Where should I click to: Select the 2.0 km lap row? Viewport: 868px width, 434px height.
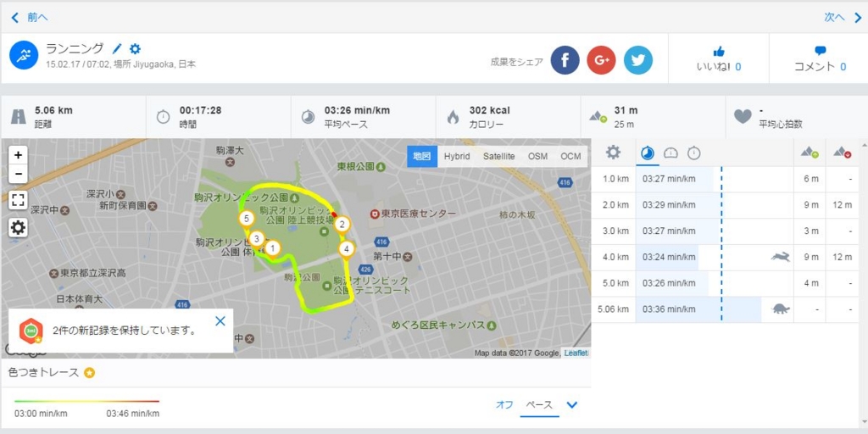(x=725, y=205)
